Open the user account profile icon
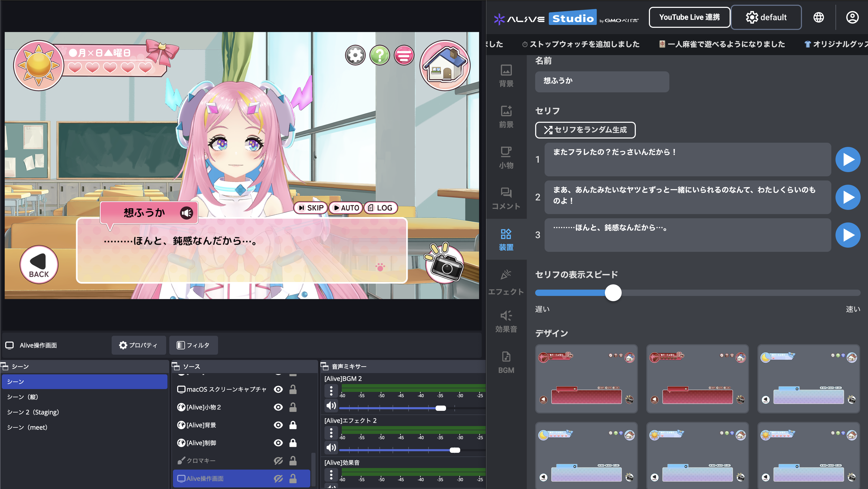Screen dimensions: 868x489 point(852,17)
